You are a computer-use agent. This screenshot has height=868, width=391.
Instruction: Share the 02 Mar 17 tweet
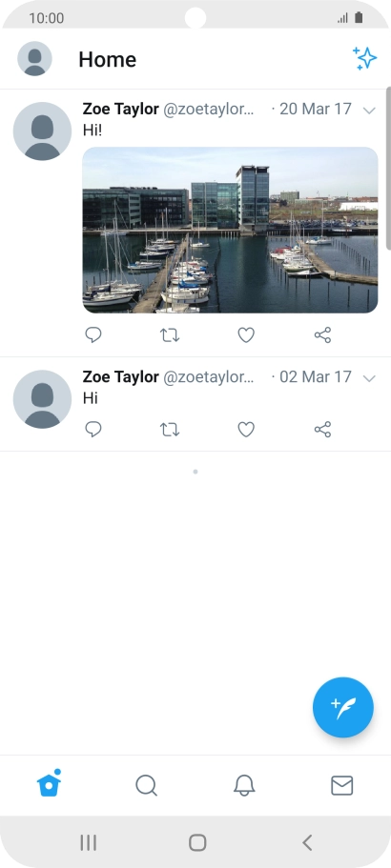tap(322, 429)
